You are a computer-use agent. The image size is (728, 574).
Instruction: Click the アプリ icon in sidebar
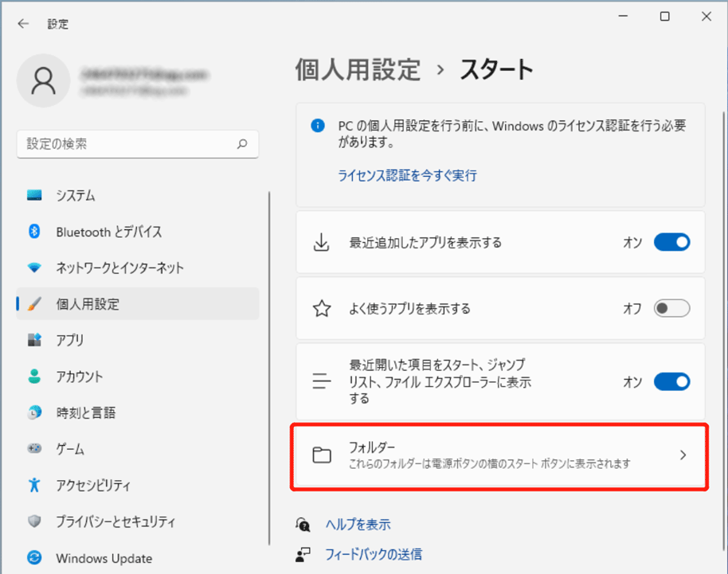pos(34,340)
